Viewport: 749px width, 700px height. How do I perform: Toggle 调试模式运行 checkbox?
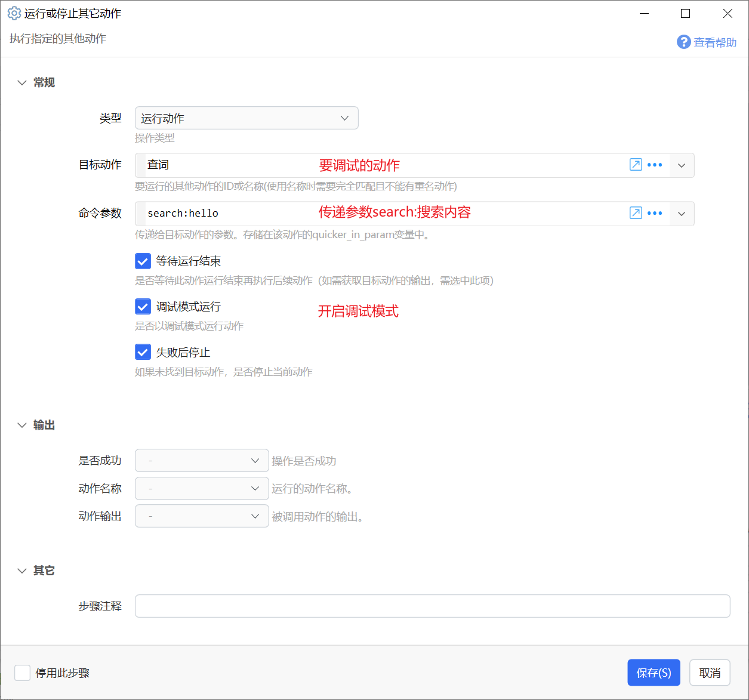tap(143, 307)
